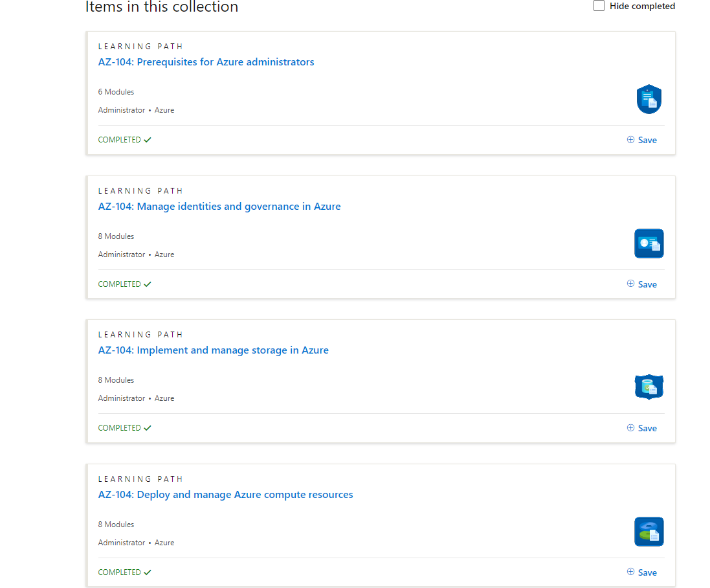Click COMPLETED status in compute resources card
Viewport: 710px width, 588px height.
(x=124, y=572)
